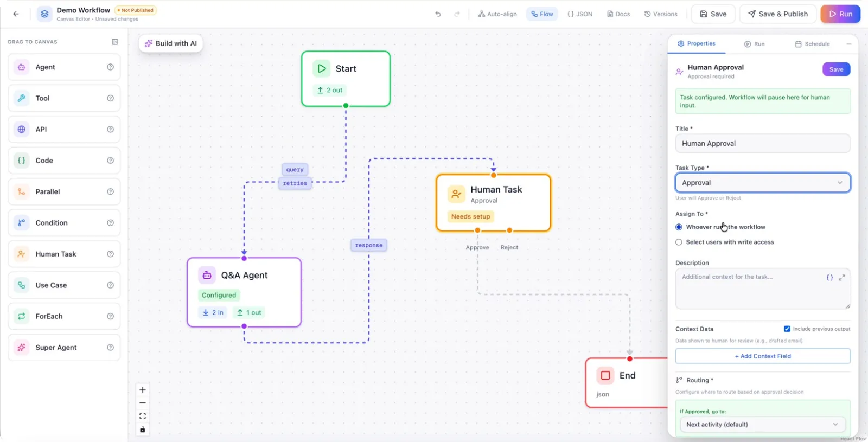Insert a variable into Description with braces icon
The image size is (868, 442).
[x=829, y=277]
